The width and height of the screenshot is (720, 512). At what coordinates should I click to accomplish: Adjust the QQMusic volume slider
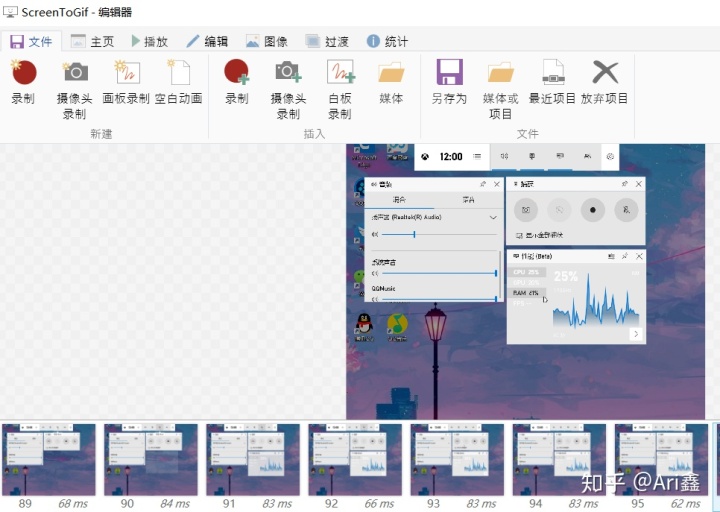(439, 299)
